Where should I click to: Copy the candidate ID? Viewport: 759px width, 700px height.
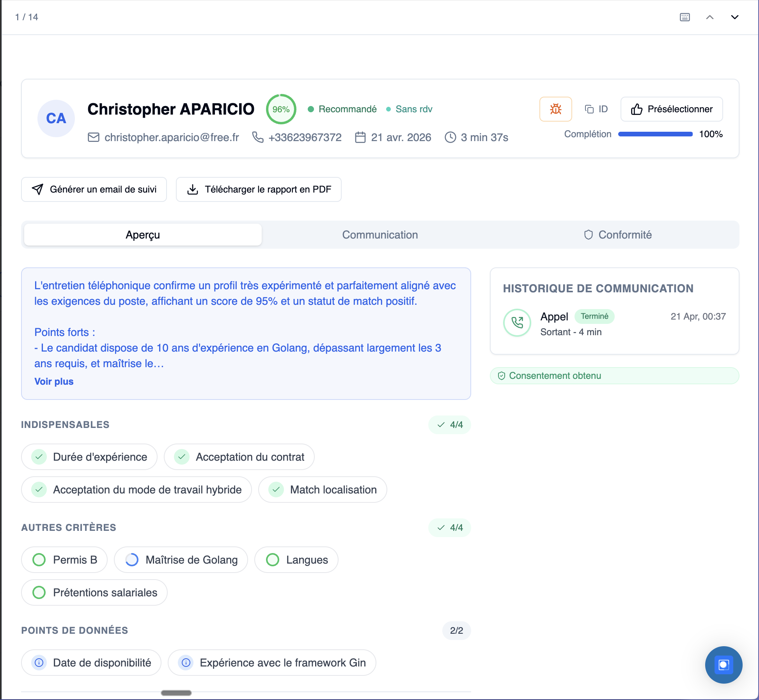coord(596,109)
